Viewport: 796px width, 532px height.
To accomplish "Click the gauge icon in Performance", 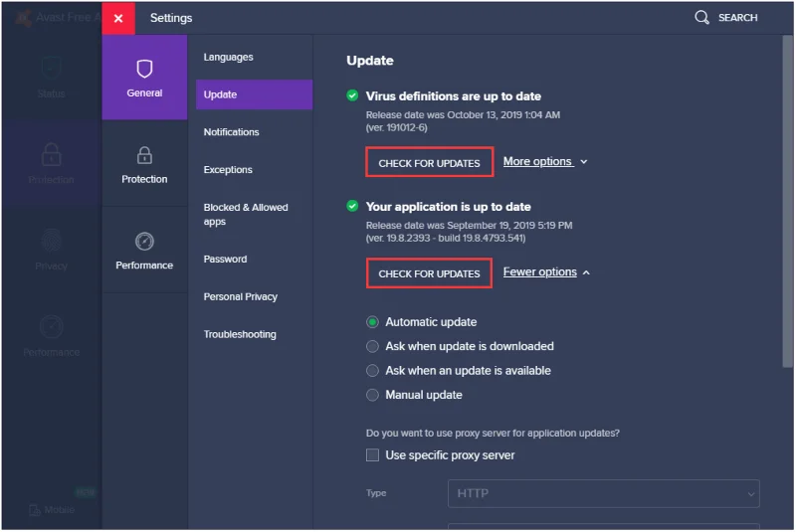I will [x=144, y=242].
